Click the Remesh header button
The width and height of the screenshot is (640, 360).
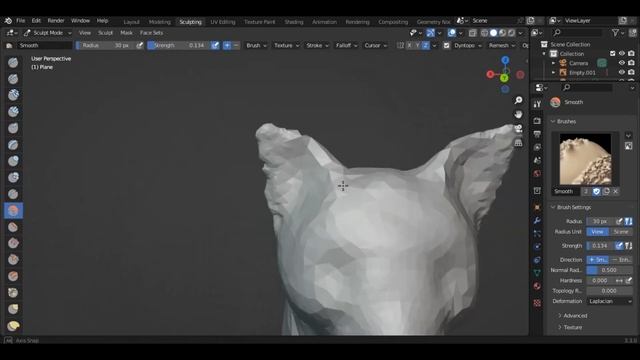point(501,46)
